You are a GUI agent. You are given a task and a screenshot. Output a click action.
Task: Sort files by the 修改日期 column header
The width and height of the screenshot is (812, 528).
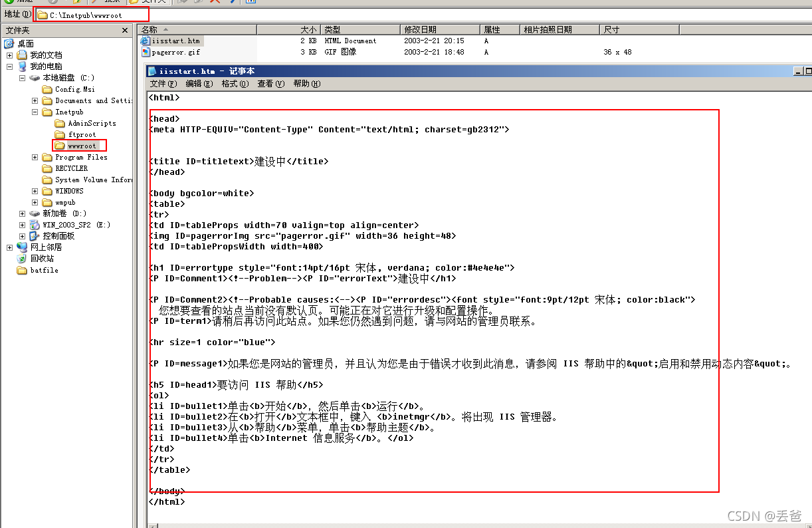pos(441,29)
